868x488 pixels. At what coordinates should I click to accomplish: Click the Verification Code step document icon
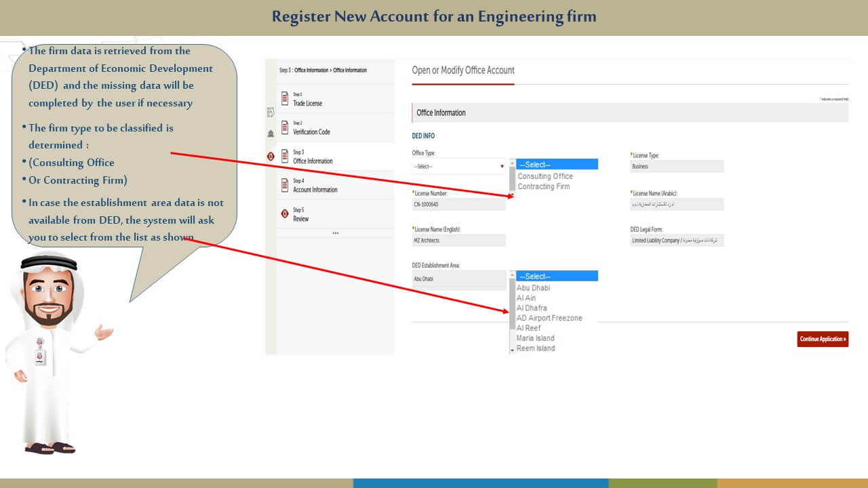(285, 127)
